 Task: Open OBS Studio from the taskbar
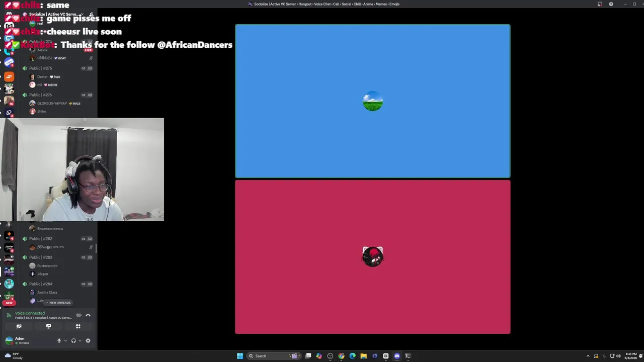tap(330, 356)
